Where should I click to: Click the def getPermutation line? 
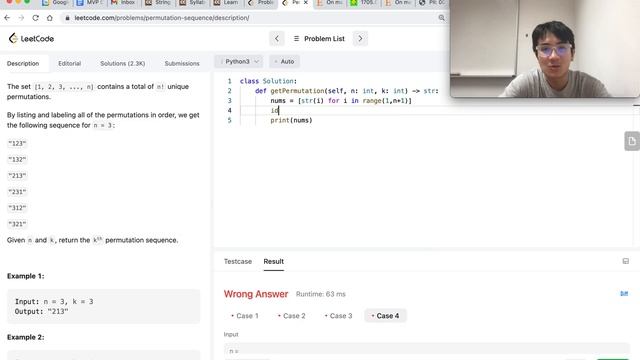[x=347, y=91]
